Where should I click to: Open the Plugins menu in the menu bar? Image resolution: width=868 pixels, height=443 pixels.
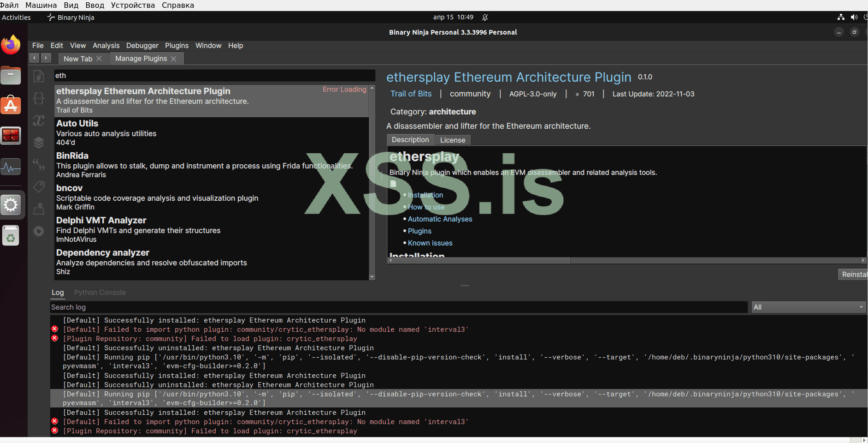click(177, 46)
